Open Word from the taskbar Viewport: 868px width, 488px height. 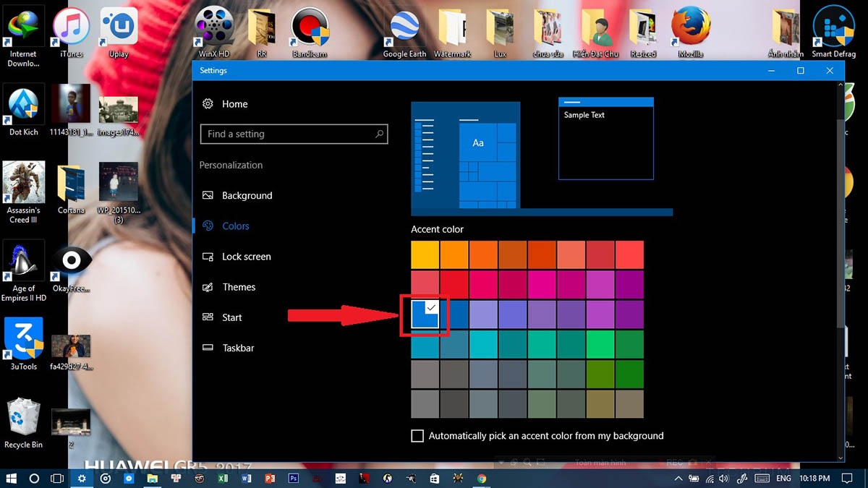click(x=247, y=479)
